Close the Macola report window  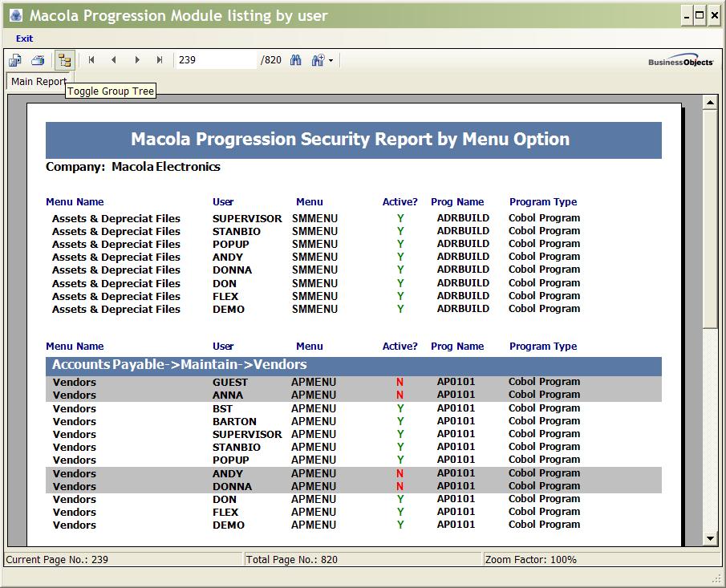coord(715,16)
